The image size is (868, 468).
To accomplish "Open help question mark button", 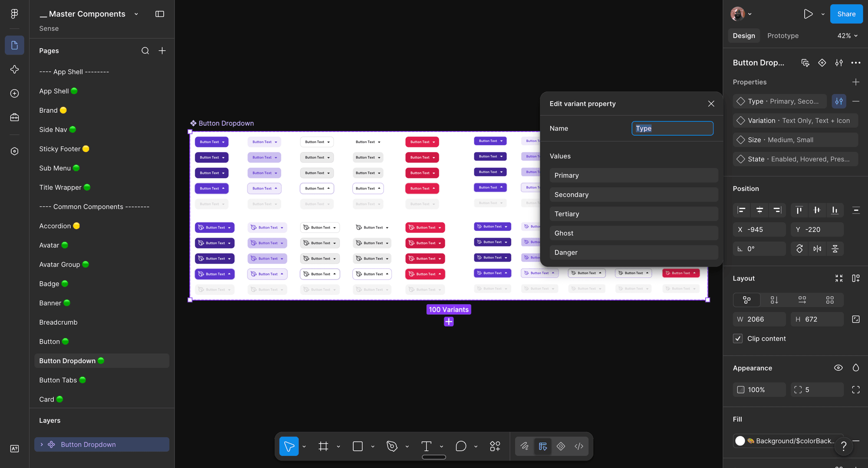I will tap(844, 446).
